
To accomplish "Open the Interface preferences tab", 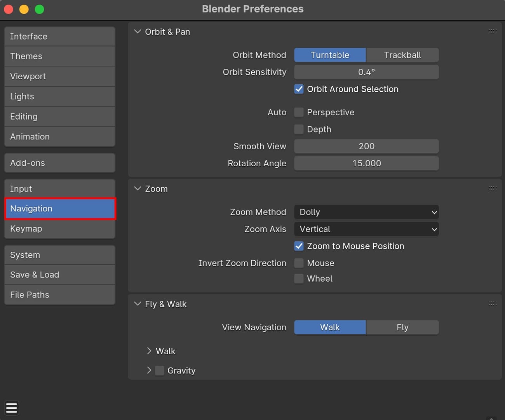I will [x=60, y=37].
